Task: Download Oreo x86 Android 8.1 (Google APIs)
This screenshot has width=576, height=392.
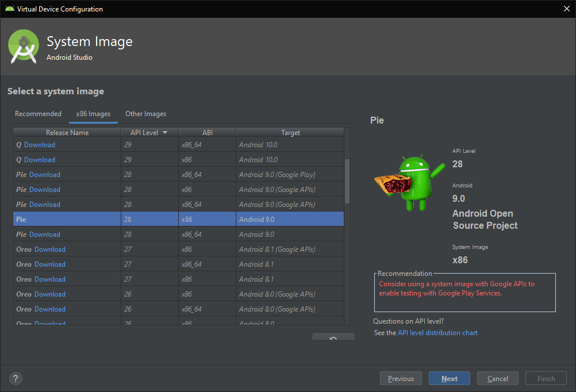Action: pyautogui.click(x=50, y=249)
